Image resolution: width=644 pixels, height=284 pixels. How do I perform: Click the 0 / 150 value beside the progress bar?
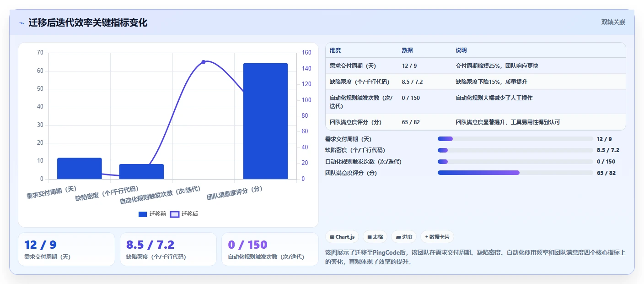pos(606,162)
